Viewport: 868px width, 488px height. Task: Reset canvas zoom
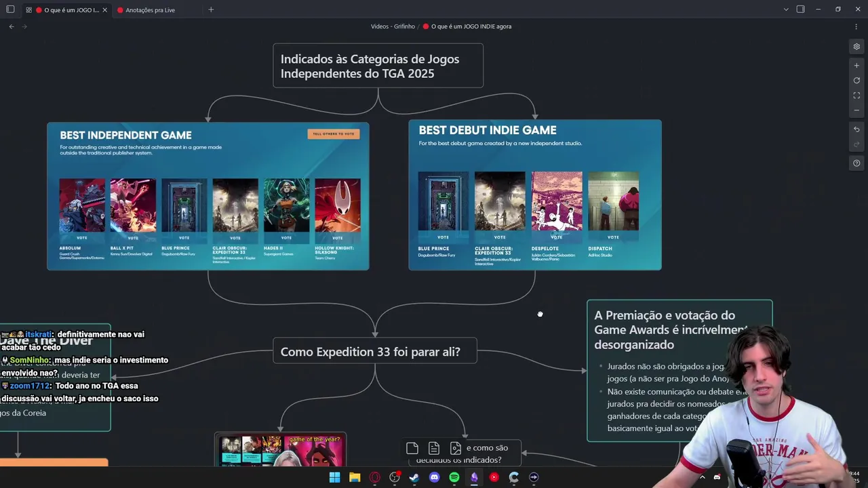[856, 81]
